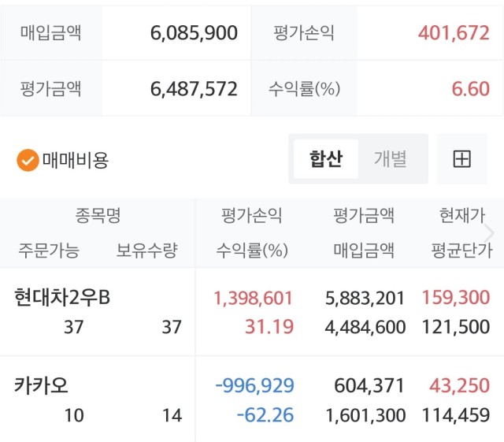
Task: Click the 평균단가 column header
Action: [462, 251]
